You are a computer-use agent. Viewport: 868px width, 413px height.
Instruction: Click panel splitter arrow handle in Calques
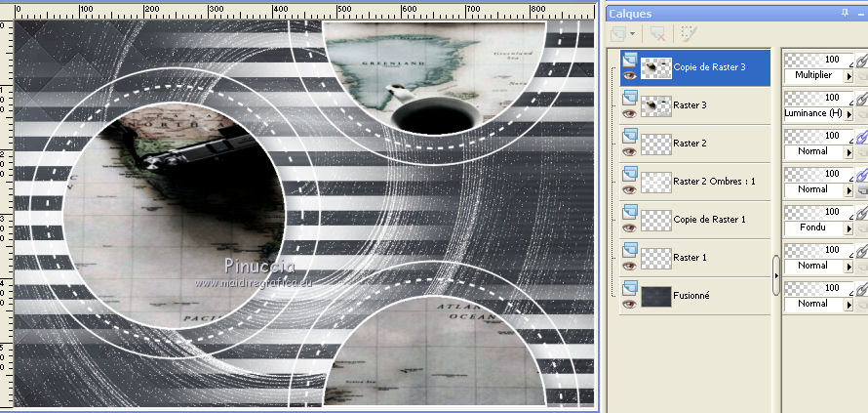point(775,275)
